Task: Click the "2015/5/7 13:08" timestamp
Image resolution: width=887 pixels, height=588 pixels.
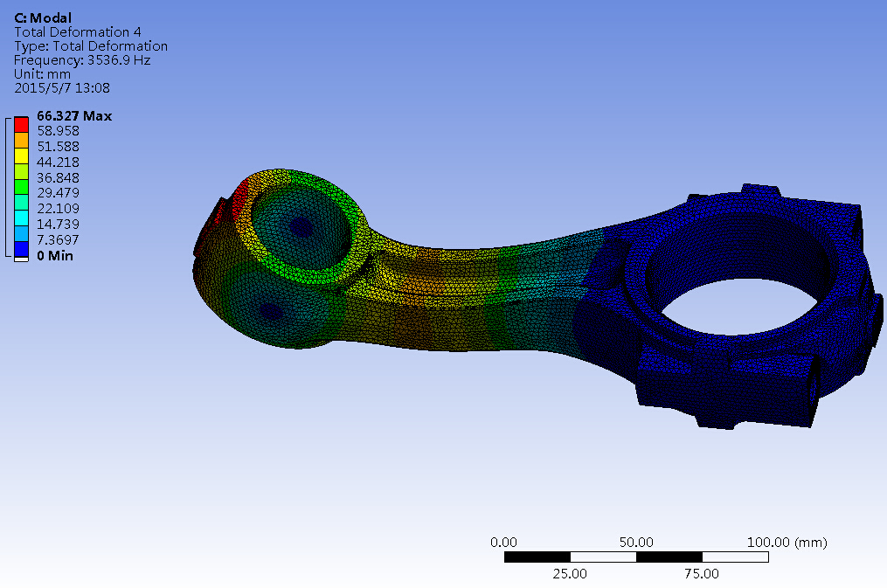Action: pyautogui.click(x=62, y=88)
